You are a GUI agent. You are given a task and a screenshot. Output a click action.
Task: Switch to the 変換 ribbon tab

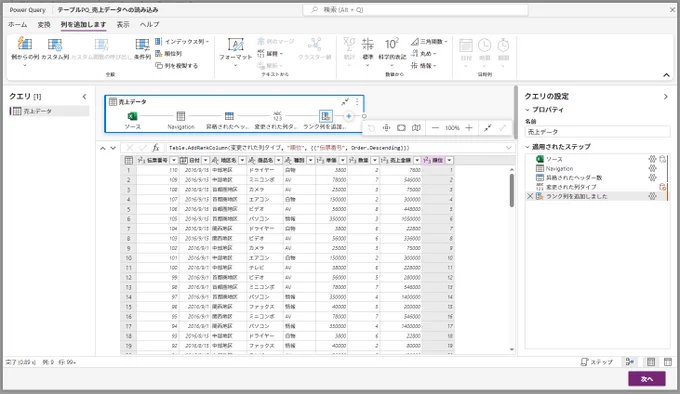44,25
